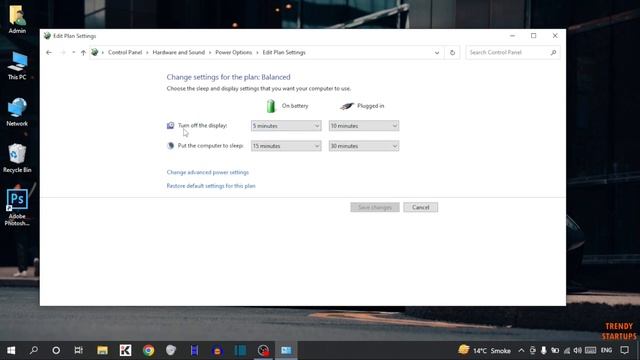Open taskbar search magnifier

[x=34, y=350]
